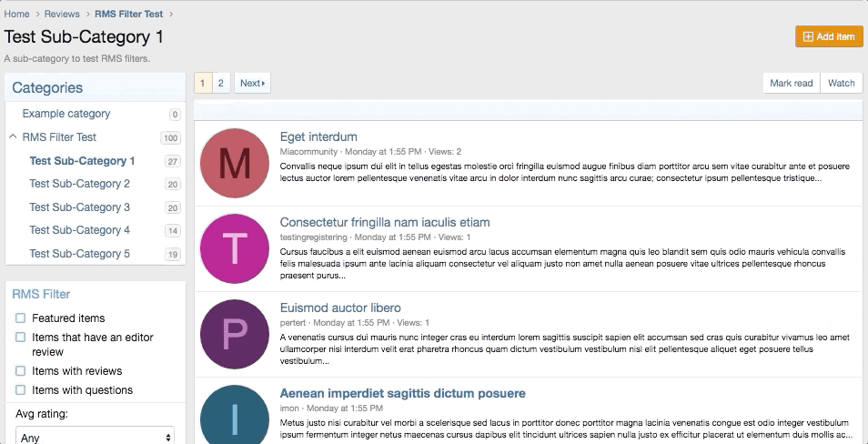Select Example category in Categories list
Screen dimensions: 868x444
(x=66, y=114)
